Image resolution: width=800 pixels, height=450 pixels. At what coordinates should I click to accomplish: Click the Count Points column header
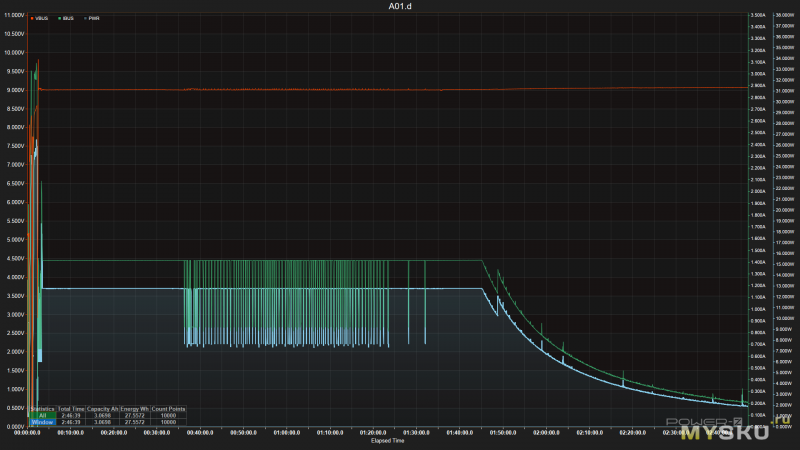pos(168,409)
